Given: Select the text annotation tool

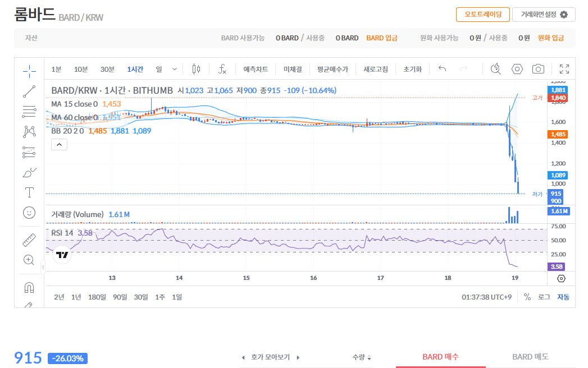Looking at the screenshot, I should click(29, 192).
